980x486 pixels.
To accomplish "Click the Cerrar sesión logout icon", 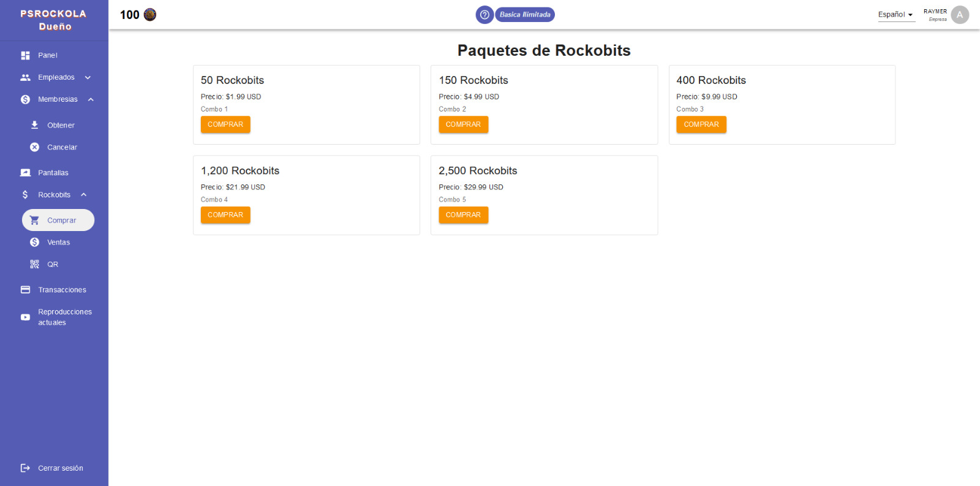I will coord(25,468).
